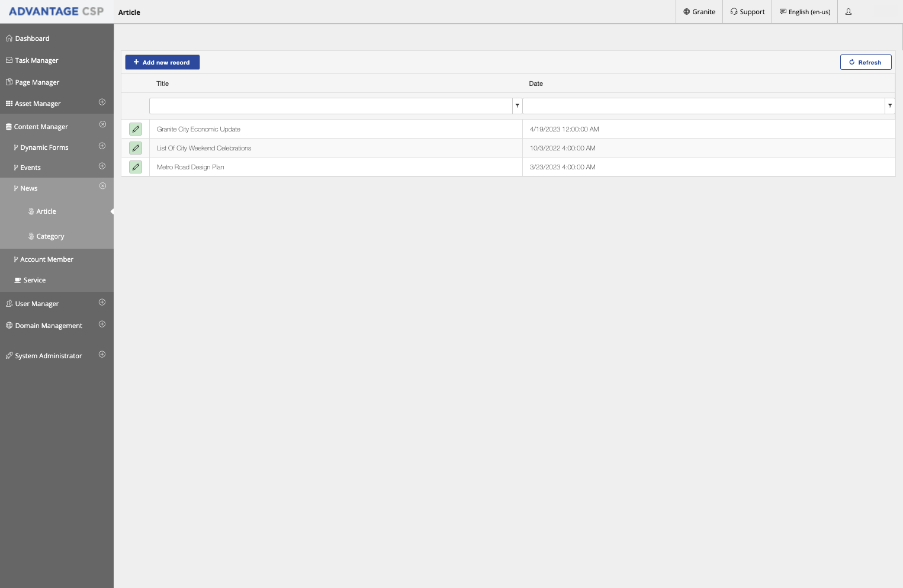Select the Granite City Economic Update title
Viewport: 903px width, 588px height.
[198, 129]
